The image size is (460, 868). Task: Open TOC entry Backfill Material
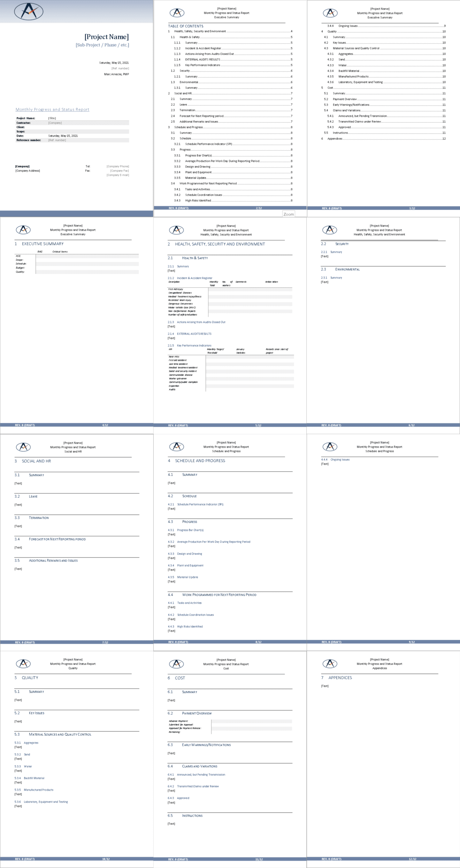386,71
